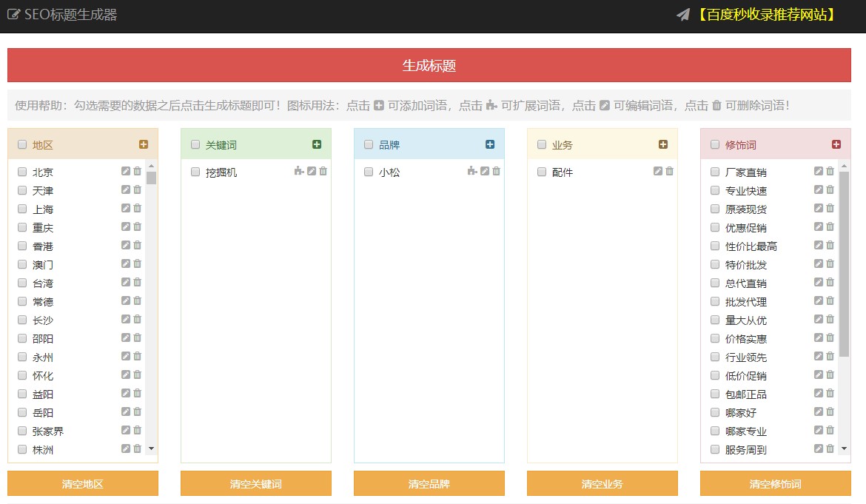Check the 优惠促销 checkbox

[x=714, y=227]
